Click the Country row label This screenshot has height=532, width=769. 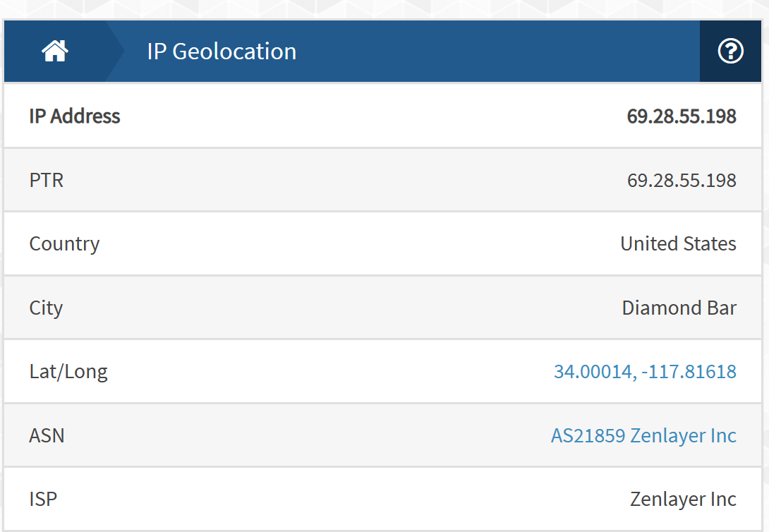(64, 244)
